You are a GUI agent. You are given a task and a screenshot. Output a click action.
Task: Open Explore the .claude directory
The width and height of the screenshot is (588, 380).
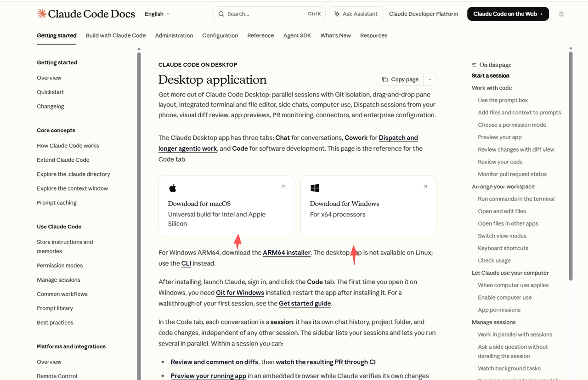coord(73,174)
